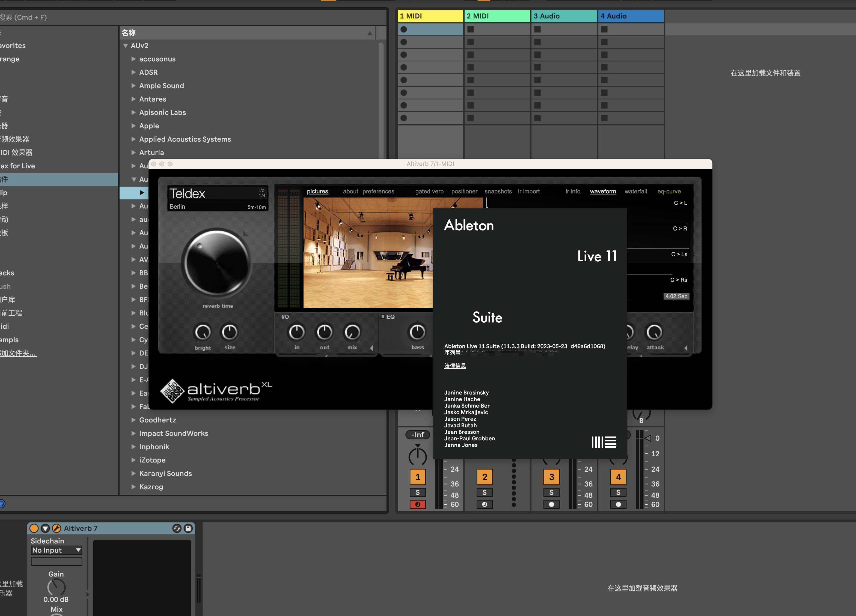
Task: Solo track 1 with the S button
Action: [x=417, y=492]
